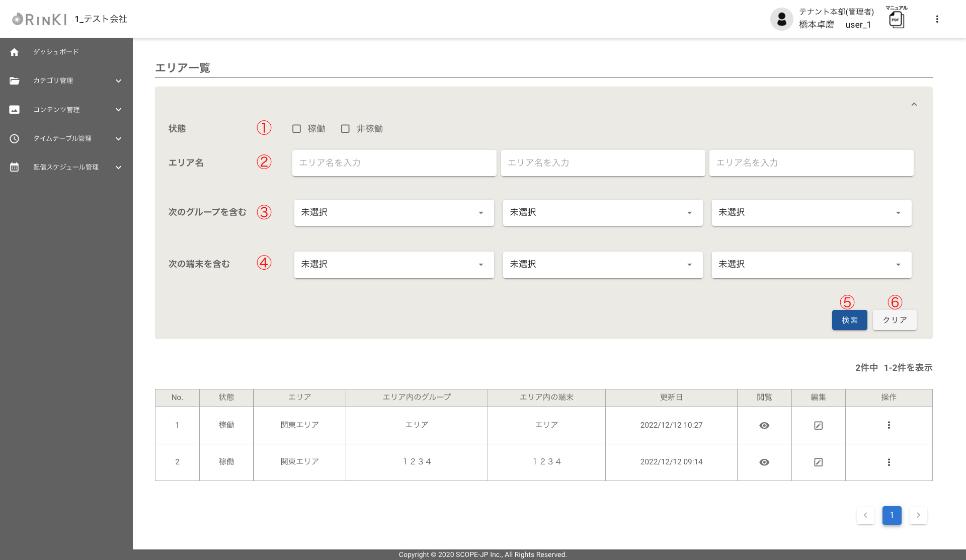Screen dimensions: 966x560
Task: Open the row 1 operations menu
Action: [889, 426]
